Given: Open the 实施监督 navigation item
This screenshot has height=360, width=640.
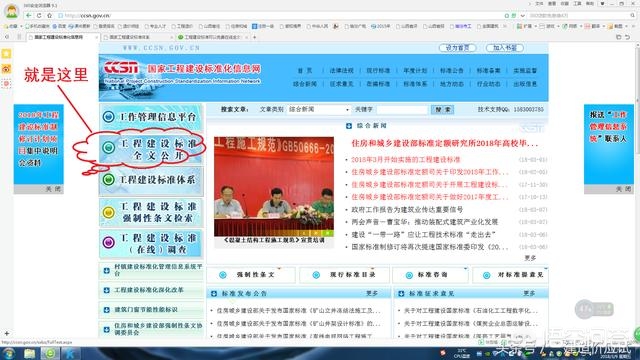Looking at the screenshot, I should [x=525, y=71].
